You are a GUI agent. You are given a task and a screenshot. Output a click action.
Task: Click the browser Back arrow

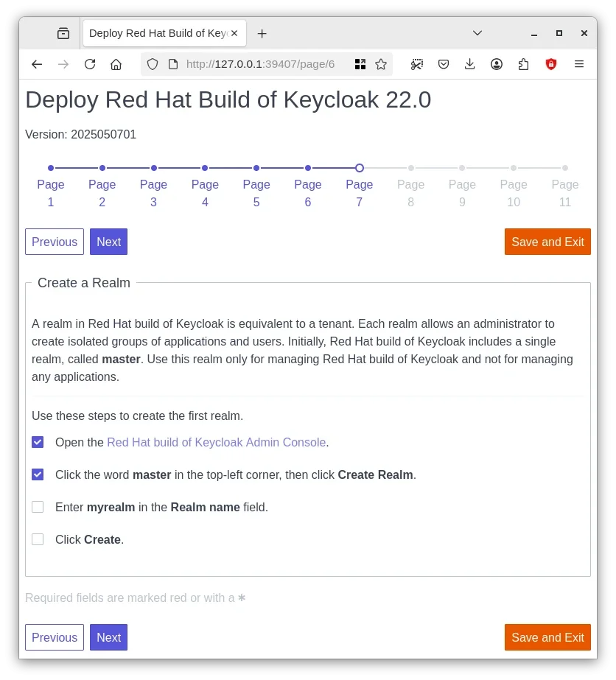coord(37,64)
